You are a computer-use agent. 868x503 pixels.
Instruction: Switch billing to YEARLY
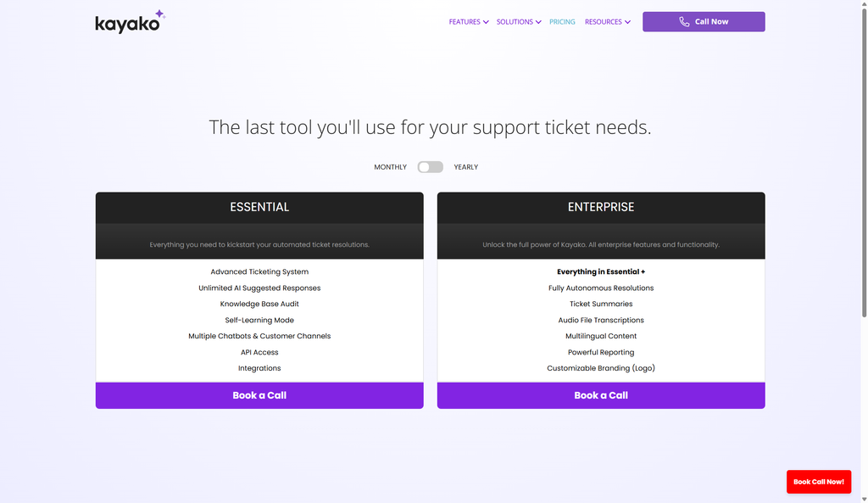[x=465, y=167]
